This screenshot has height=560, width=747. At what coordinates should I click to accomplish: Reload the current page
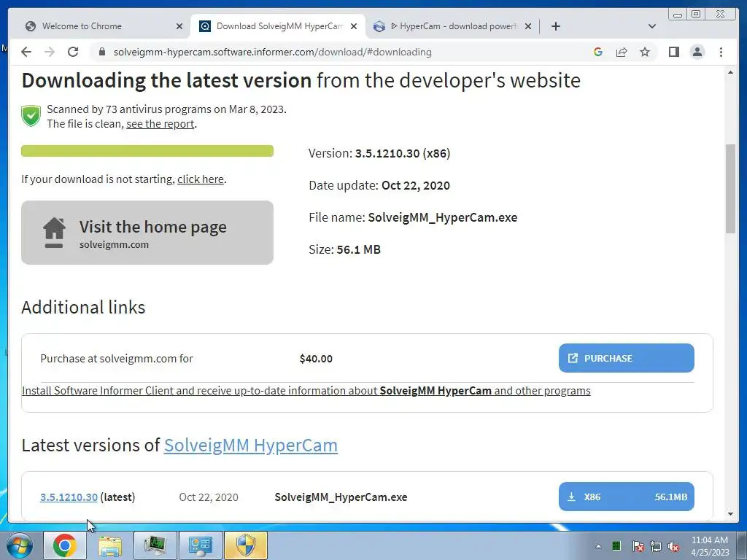[73, 52]
